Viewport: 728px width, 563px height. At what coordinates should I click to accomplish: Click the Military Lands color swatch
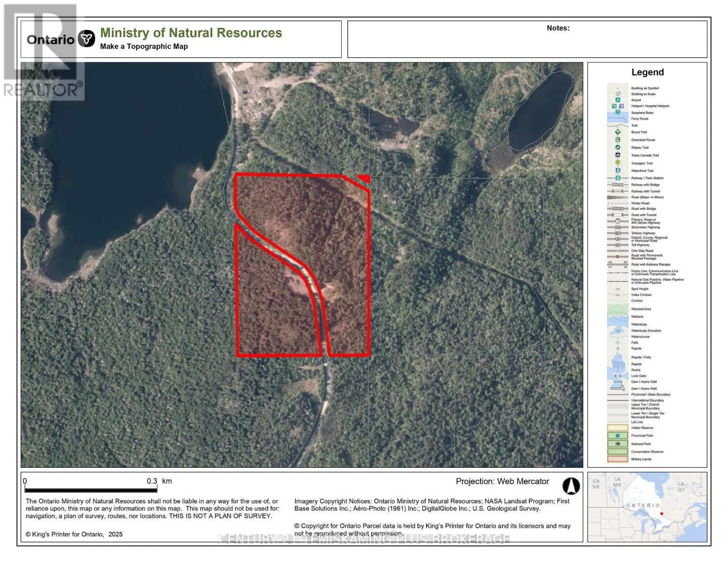[617, 459]
